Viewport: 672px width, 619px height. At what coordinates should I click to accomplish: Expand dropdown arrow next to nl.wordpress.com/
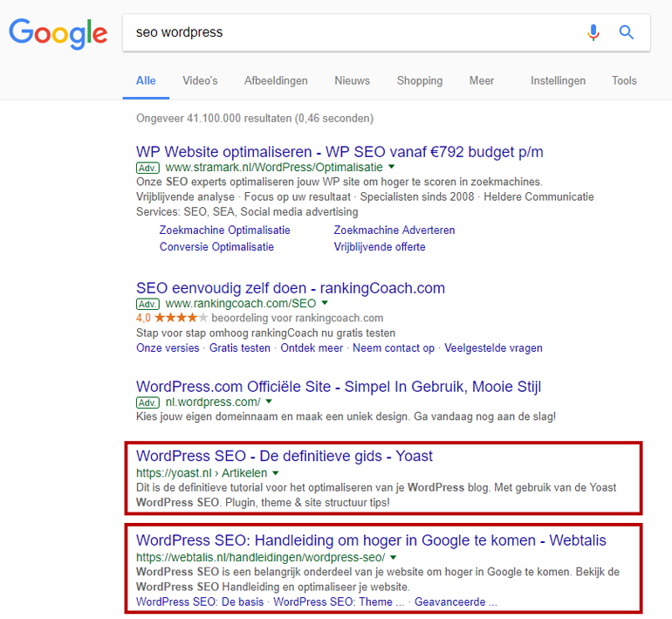tap(269, 402)
